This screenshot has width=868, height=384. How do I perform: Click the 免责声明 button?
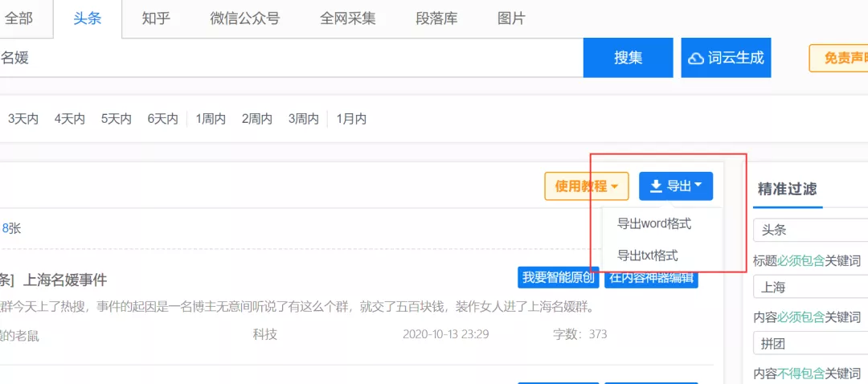(x=840, y=58)
